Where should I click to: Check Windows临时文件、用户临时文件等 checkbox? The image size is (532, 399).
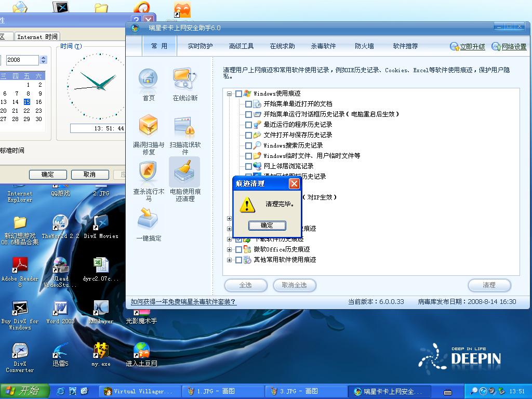pos(248,156)
